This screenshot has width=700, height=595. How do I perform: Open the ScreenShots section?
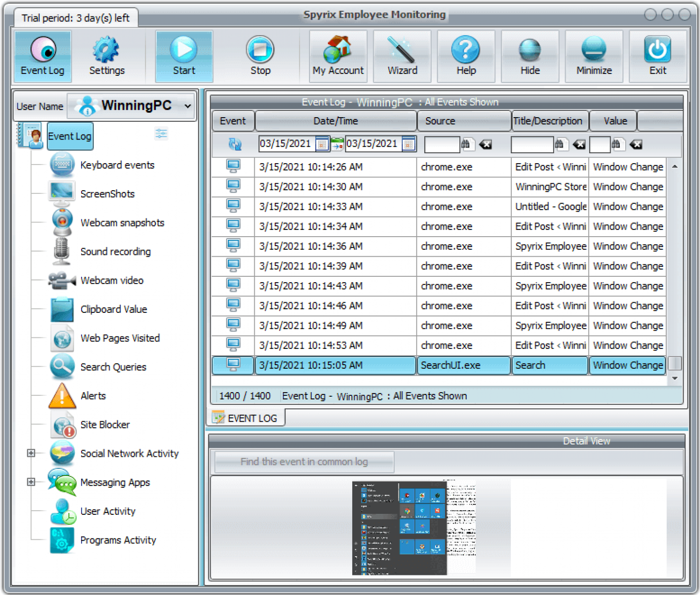pyautogui.click(x=107, y=194)
